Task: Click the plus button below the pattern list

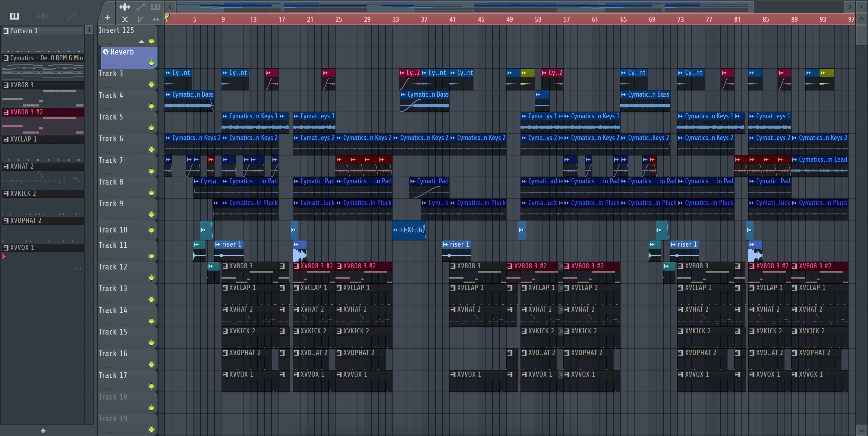Action: coord(43,431)
